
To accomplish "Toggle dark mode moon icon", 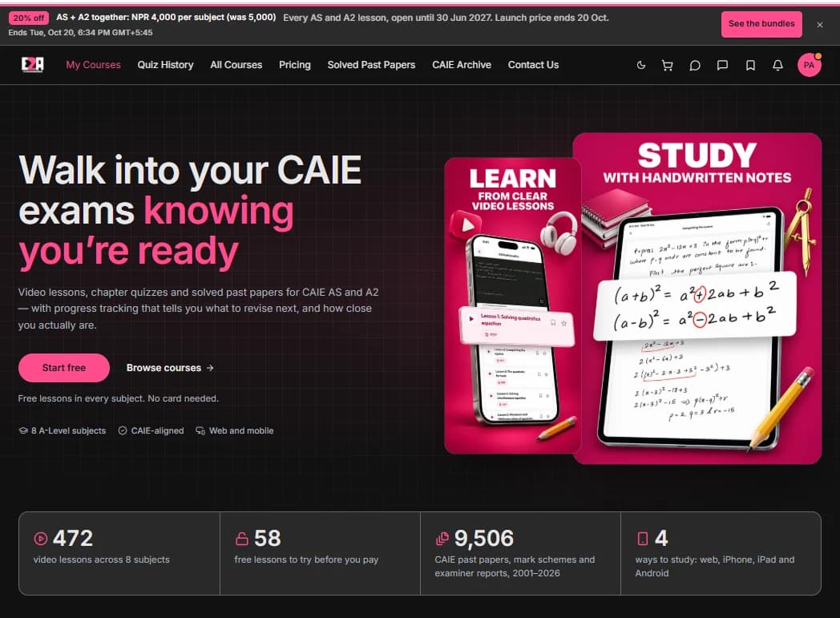I will coord(640,66).
